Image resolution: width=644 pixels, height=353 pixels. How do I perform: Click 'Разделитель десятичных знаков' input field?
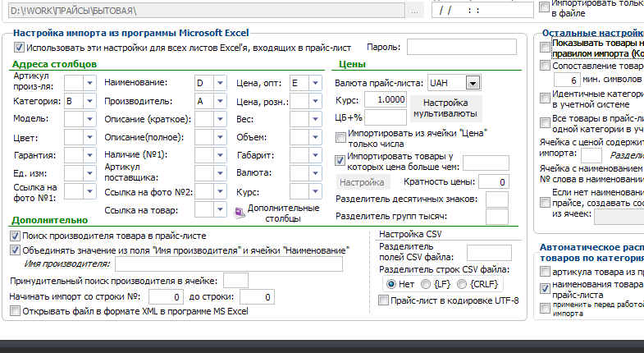[x=497, y=199]
